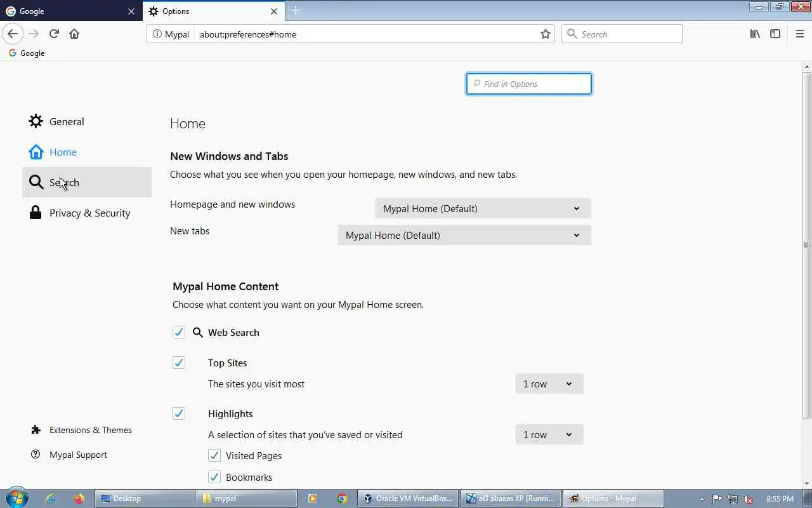Change Highlights row count dropdown
Viewport: 812px width, 508px height.
[549, 434]
